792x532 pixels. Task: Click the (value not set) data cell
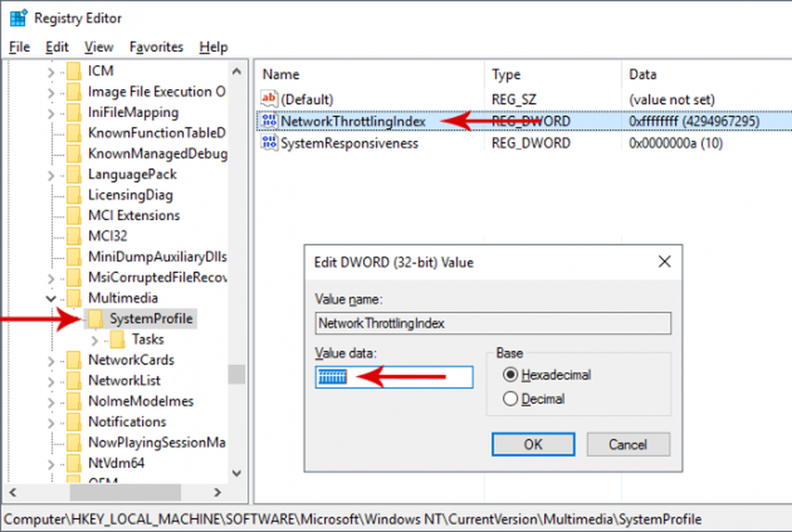point(672,100)
